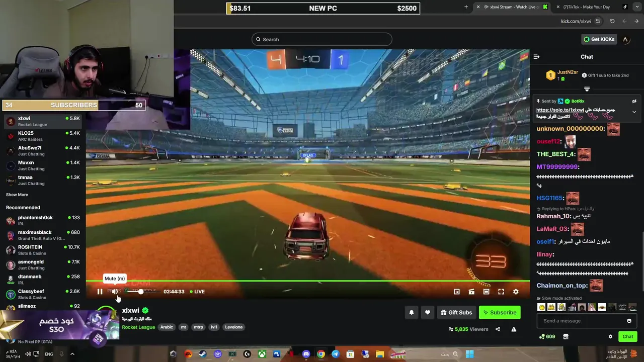Image resolution: width=644 pixels, height=362 pixels.
Task: Open mini player mode icon
Action: (x=457, y=292)
